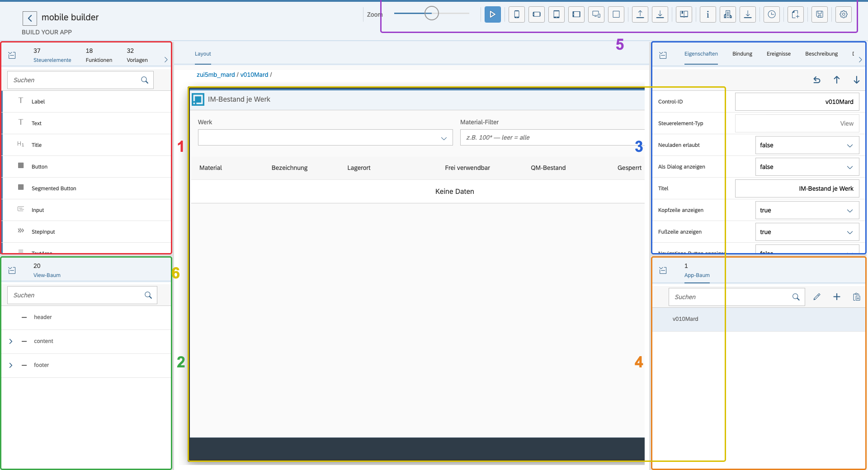Switch to the Funktionen tab

tap(99, 55)
